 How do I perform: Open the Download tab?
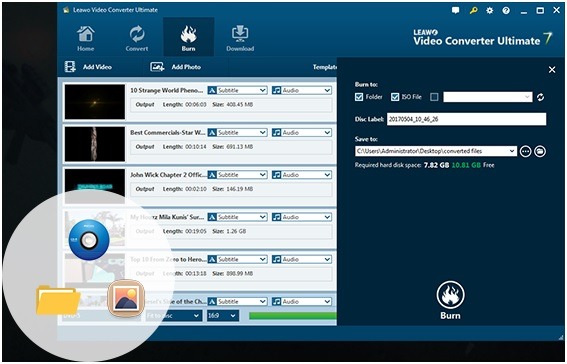240,39
